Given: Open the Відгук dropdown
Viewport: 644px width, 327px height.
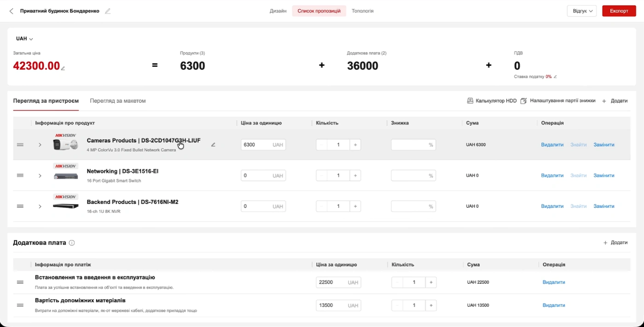Looking at the screenshot, I should (582, 11).
